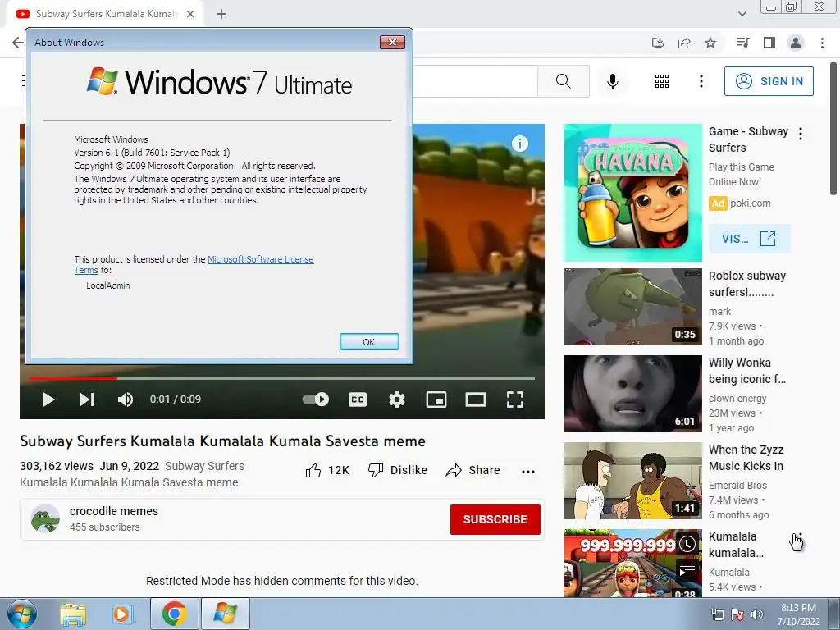
Task: Open the Chrome three-dot menu
Action: [x=822, y=43]
